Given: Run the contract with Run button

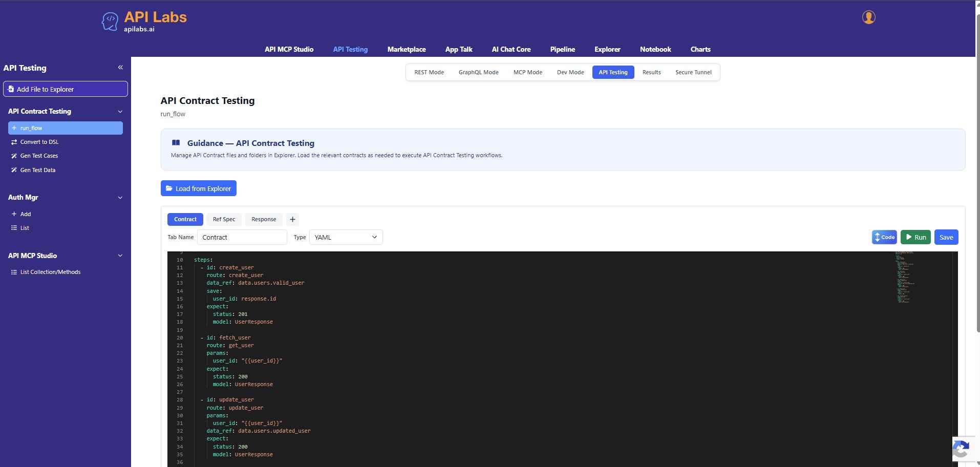Looking at the screenshot, I should point(915,237).
